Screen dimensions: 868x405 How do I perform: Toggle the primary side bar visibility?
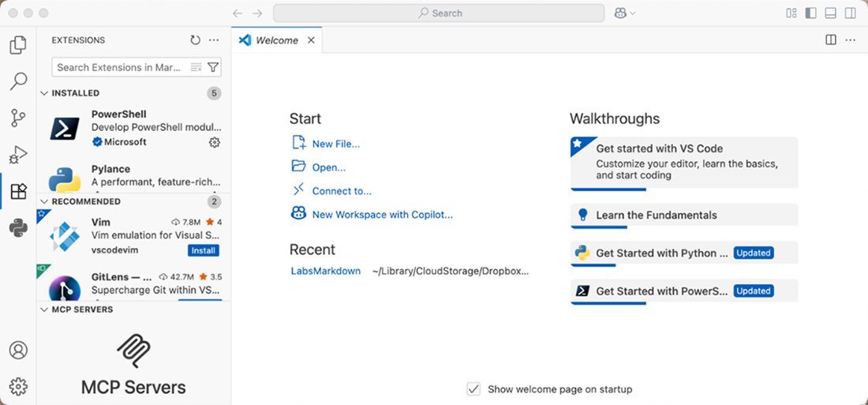point(810,13)
